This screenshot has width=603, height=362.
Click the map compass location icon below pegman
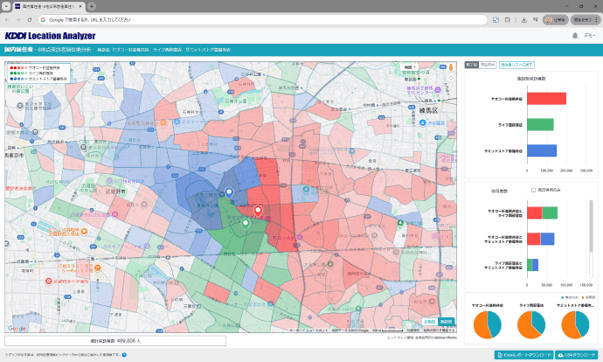coord(451,78)
